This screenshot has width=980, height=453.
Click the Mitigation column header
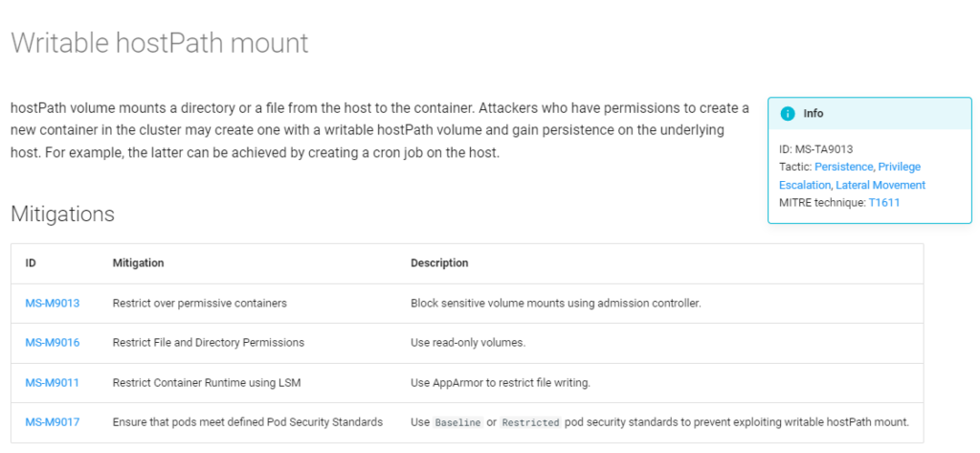click(x=138, y=263)
